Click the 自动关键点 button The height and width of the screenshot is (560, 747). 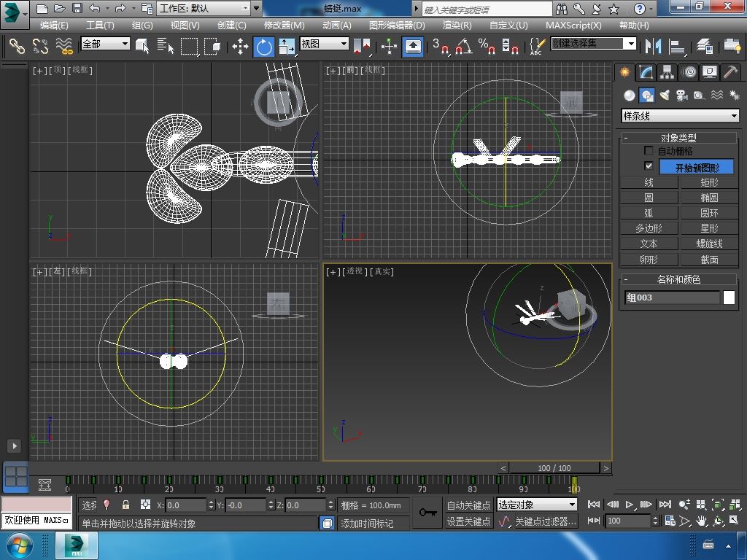[468, 505]
